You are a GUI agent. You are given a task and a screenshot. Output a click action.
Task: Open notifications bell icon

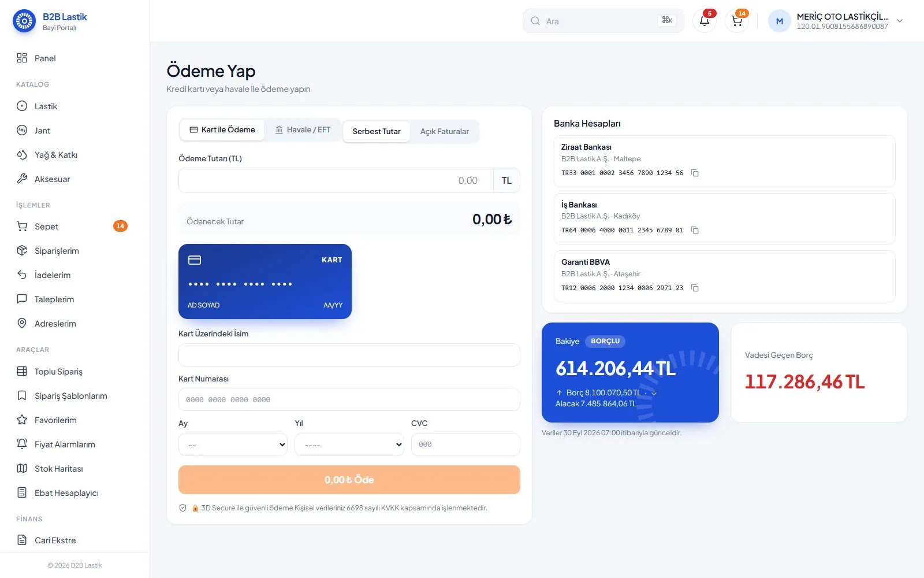[705, 21]
